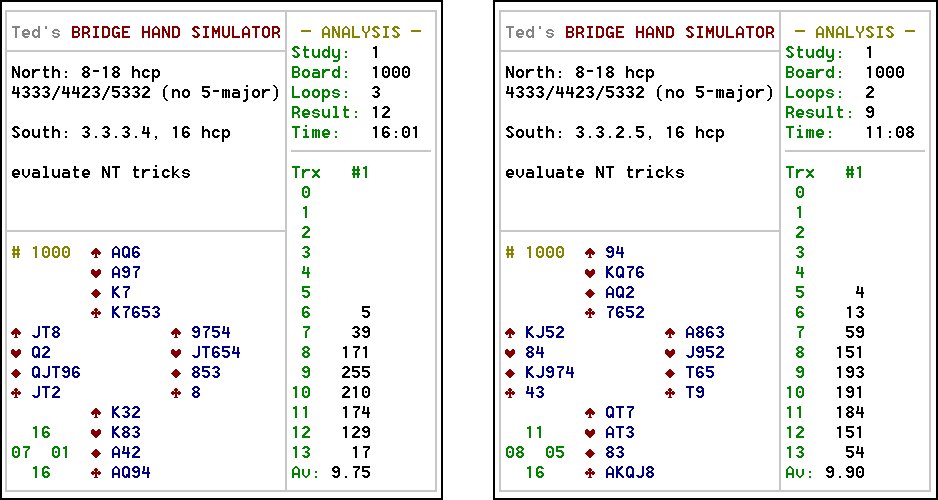Select the club symbol next to AQ94

[96, 473]
